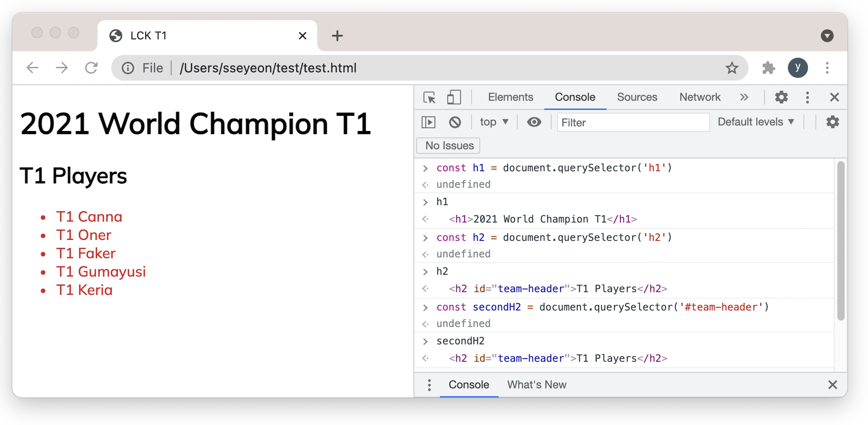Go back to the previous page

click(33, 68)
